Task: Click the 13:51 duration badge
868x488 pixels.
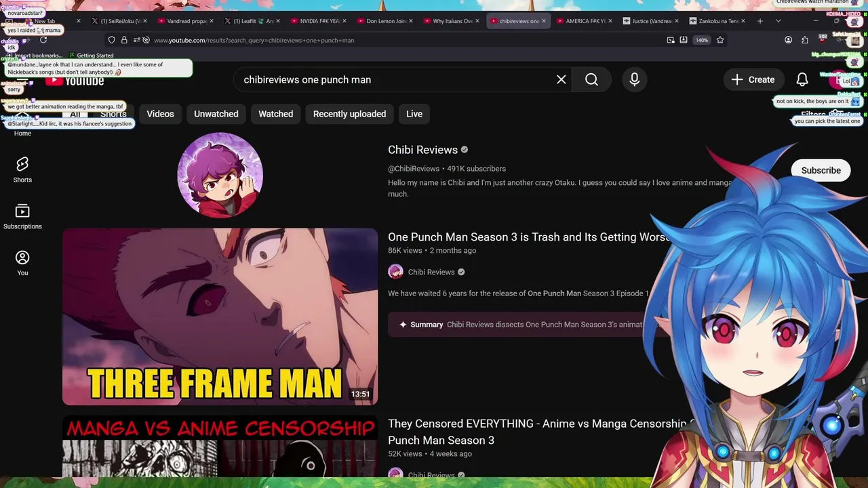Action: tap(360, 394)
